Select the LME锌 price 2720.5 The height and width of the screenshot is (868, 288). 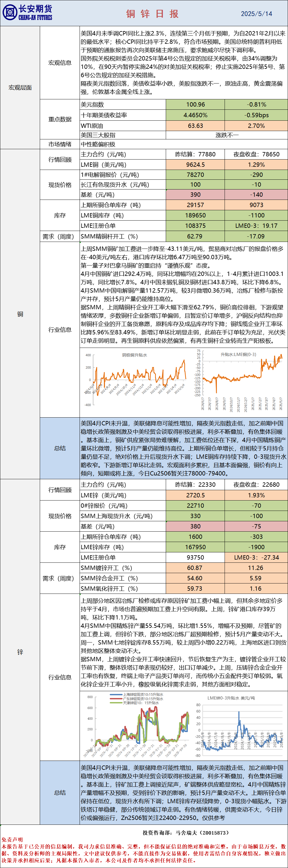[x=195, y=495]
